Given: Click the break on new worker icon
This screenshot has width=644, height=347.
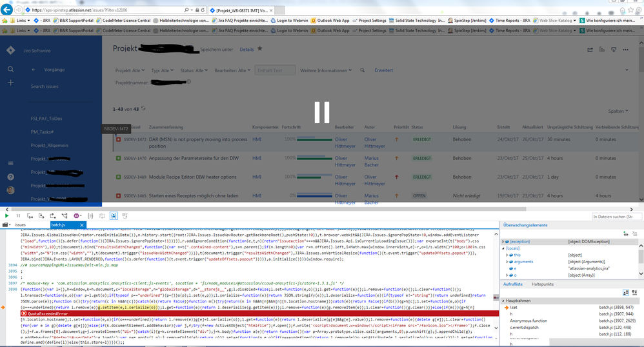Looking at the screenshot, I should coord(65,215).
